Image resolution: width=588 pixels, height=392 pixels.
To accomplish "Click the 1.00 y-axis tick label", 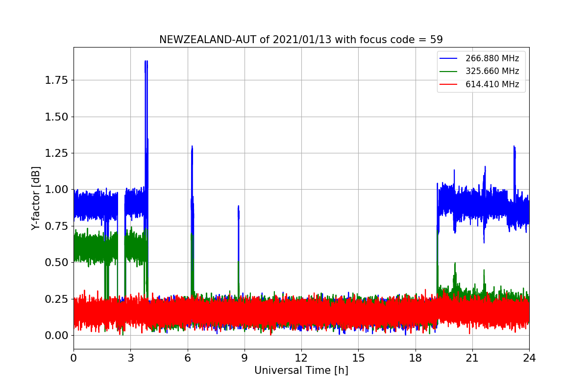I will 56,190.
